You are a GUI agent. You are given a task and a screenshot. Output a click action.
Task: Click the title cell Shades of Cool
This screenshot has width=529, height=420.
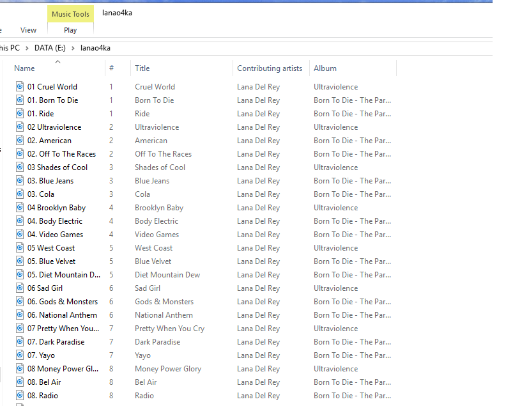point(160,167)
